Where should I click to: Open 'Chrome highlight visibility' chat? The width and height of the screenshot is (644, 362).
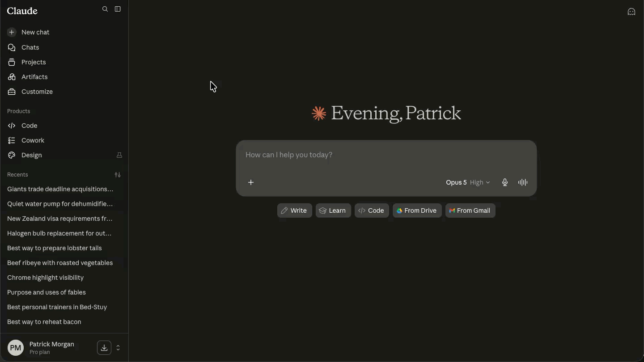pos(64,278)
